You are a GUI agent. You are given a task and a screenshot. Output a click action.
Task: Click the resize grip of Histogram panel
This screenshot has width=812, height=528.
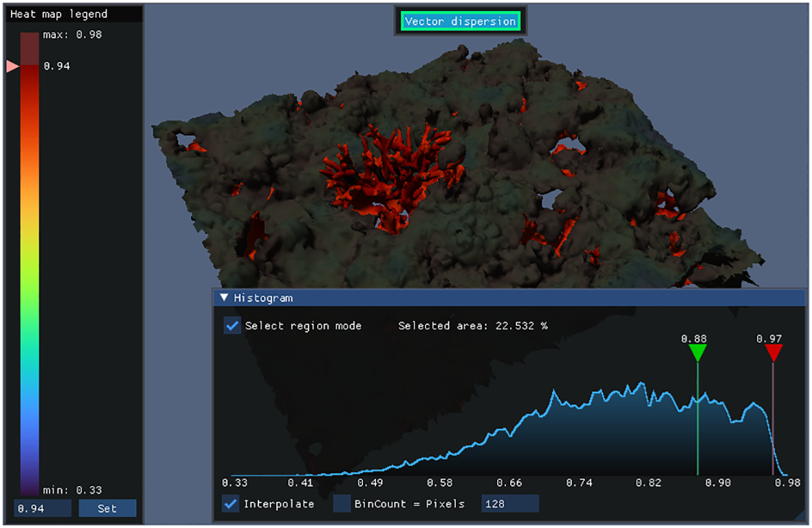pyautogui.click(x=800, y=516)
